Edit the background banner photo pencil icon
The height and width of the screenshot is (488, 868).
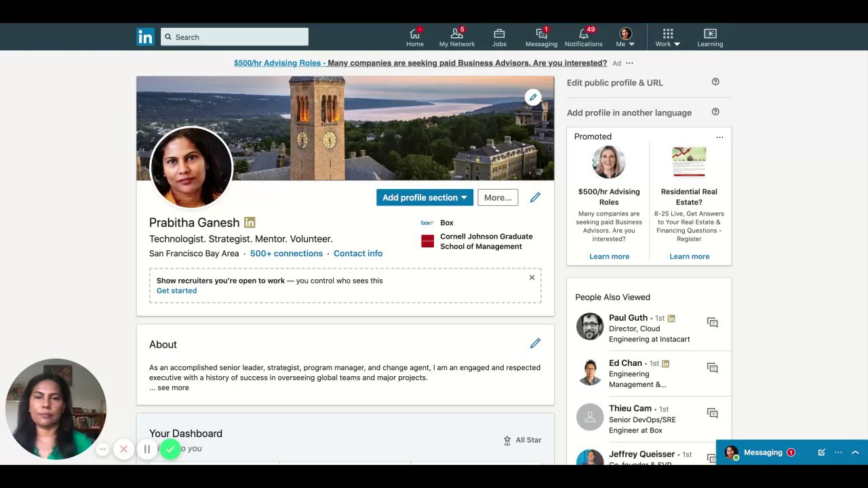pos(533,98)
